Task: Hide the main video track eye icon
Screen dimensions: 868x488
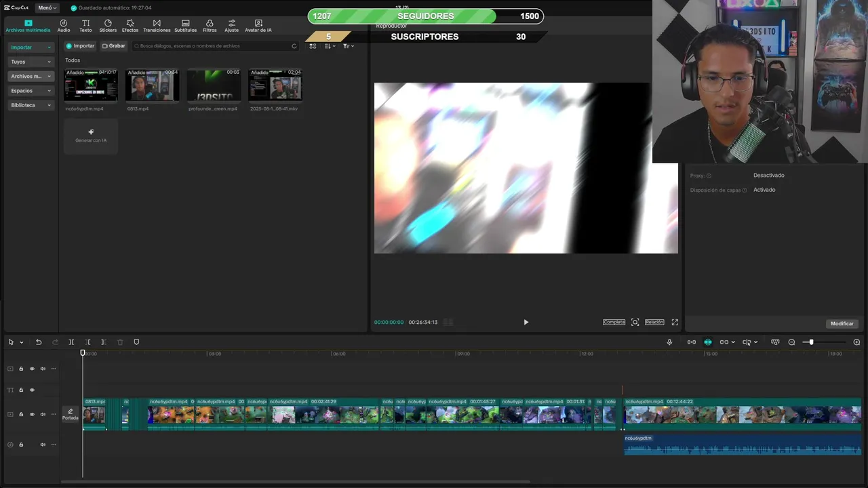Action: pyautogui.click(x=32, y=414)
